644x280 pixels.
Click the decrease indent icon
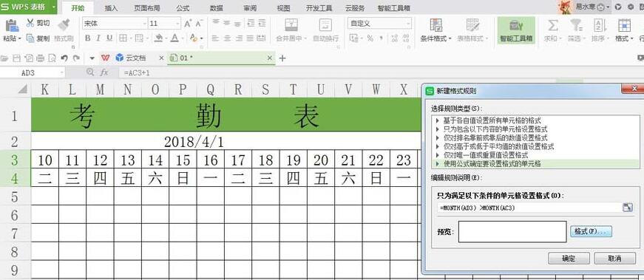point(251,23)
